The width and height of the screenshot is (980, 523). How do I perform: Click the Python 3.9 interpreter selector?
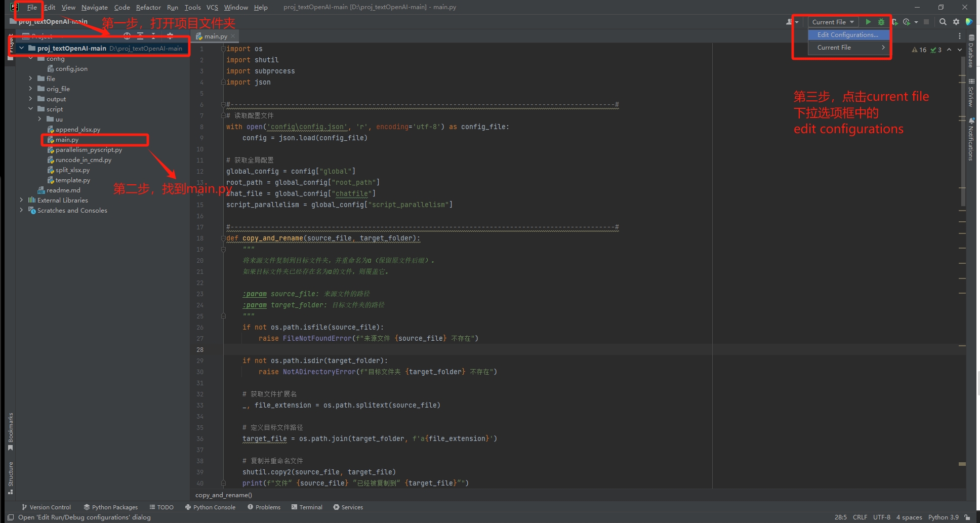[943, 517]
